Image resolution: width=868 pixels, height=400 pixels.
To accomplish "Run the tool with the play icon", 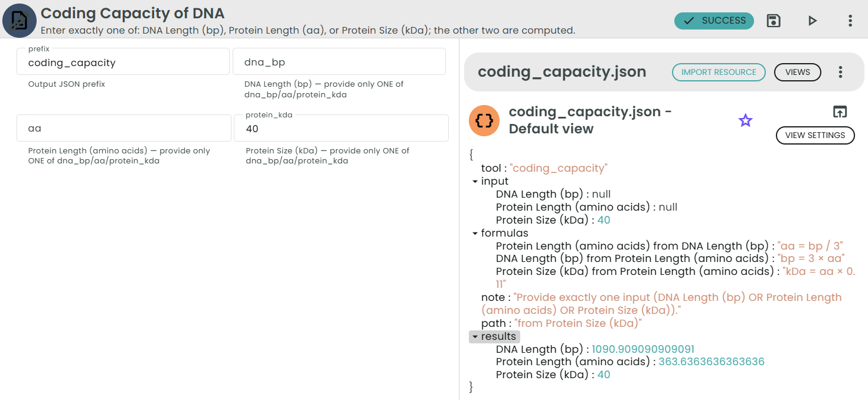I will [x=812, y=20].
